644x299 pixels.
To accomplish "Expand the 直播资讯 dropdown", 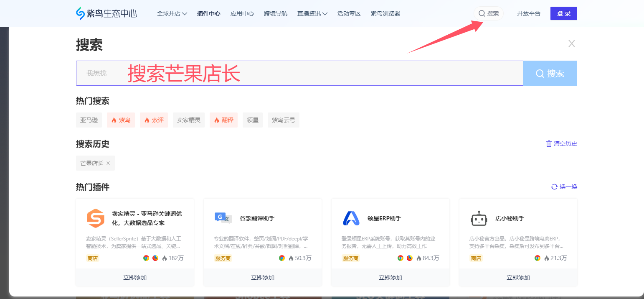I will pos(312,13).
